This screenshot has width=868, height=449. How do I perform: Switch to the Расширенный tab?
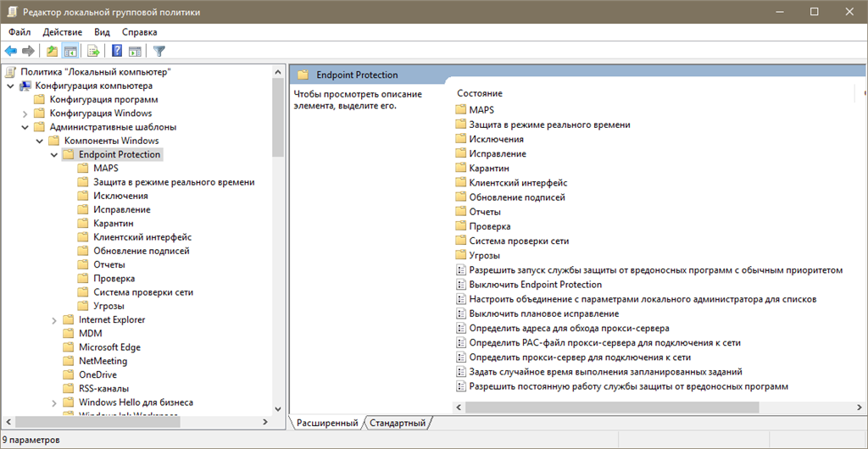click(x=326, y=423)
